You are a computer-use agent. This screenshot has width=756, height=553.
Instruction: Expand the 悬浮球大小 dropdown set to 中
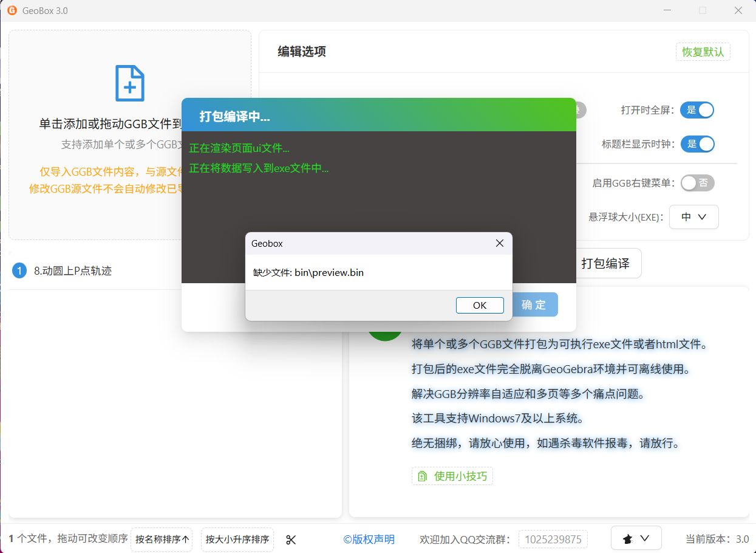pos(693,217)
